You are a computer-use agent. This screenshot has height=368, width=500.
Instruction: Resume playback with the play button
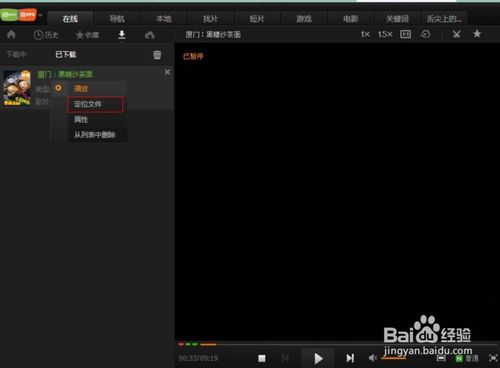pos(318,358)
